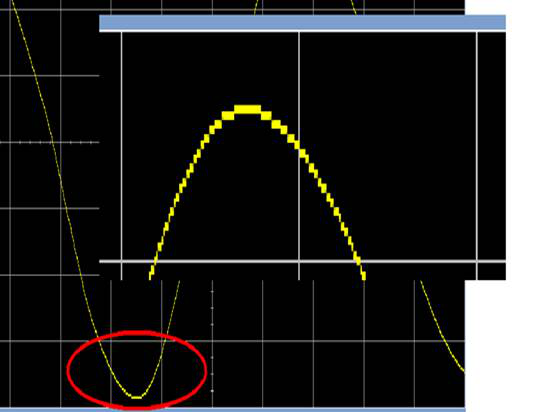This screenshot has height=412, width=533.
Task: Click the white margin right of the scope display
Action: [498, 346]
